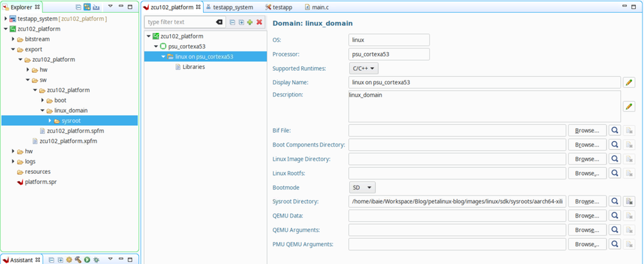This screenshot has width=644, height=264.
Task: Open the Bootmode SD dropdown
Action: (x=362, y=187)
